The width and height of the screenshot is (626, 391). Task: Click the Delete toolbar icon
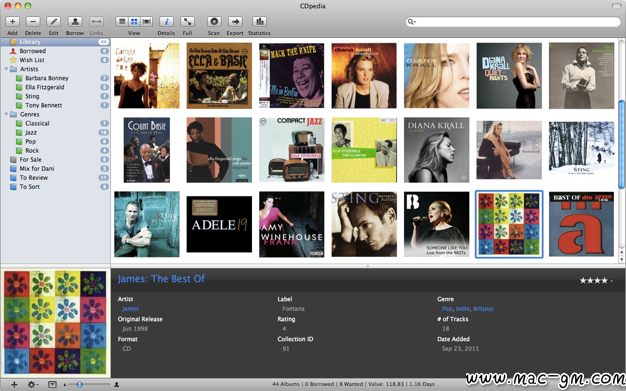click(33, 22)
